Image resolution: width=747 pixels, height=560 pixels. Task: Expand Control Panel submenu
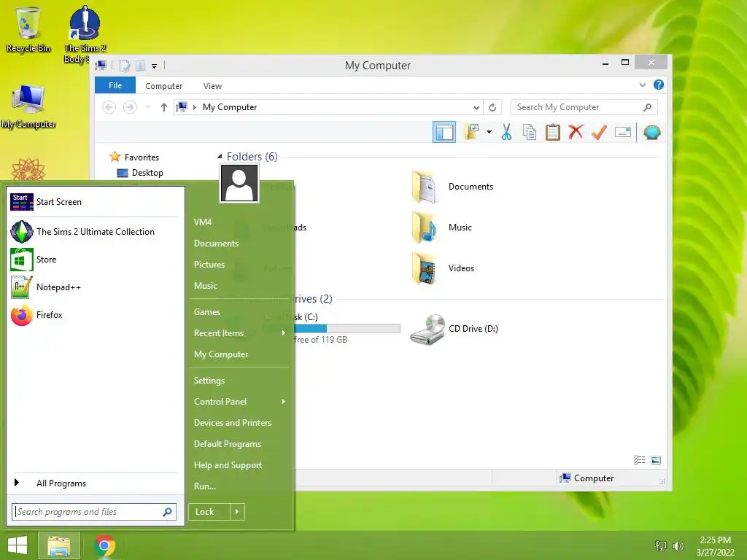pyautogui.click(x=239, y=402)
